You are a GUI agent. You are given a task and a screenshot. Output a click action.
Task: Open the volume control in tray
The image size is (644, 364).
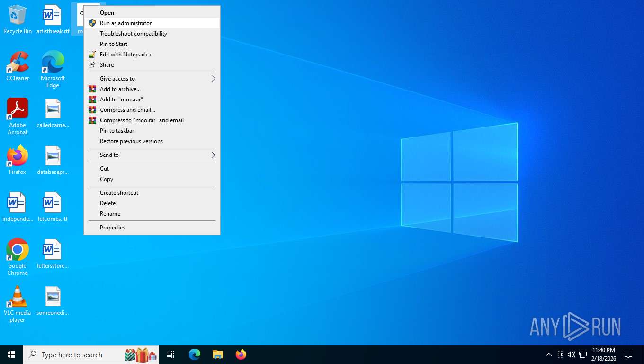572,355
